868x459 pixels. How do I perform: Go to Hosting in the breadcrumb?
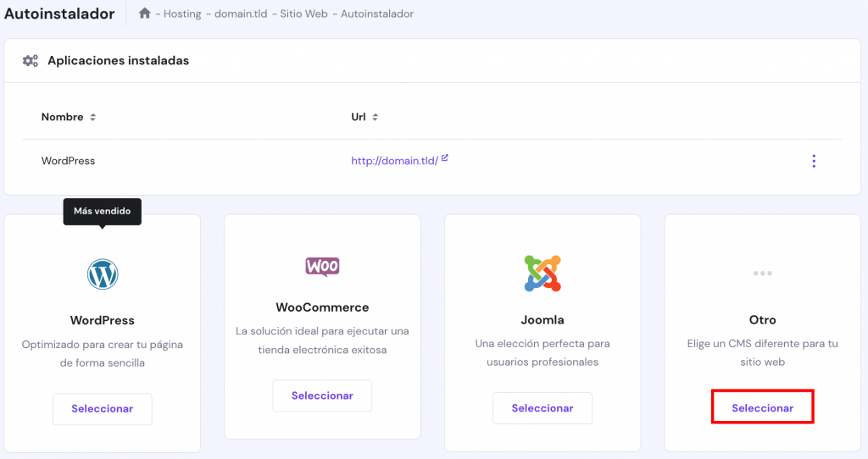point(182,14)
